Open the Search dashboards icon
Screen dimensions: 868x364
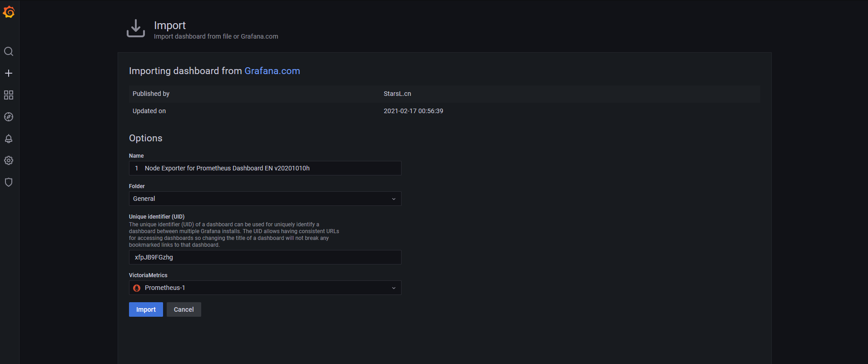(9, 51)
